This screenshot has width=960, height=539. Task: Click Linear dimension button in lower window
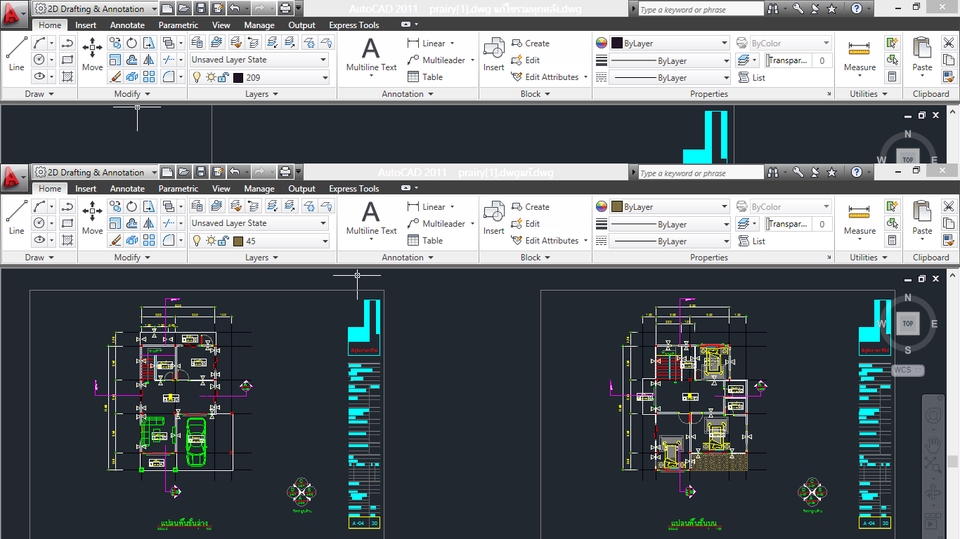[426, 207]
